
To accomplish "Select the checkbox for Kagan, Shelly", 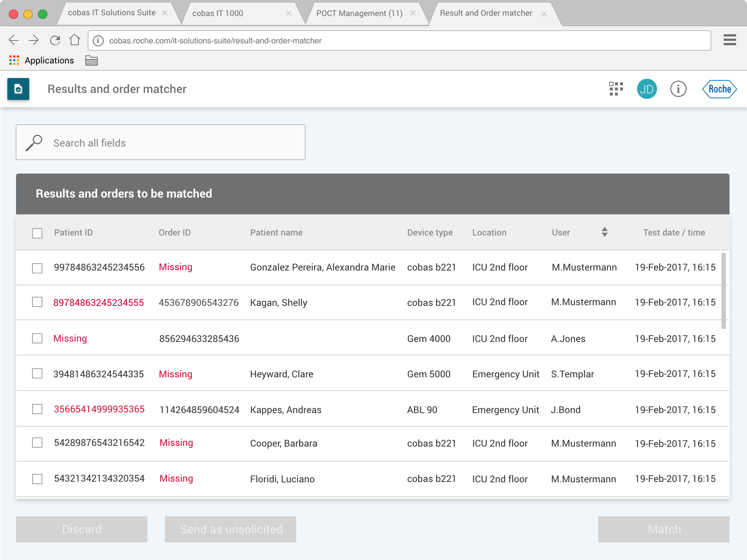I will click(37, 302).
